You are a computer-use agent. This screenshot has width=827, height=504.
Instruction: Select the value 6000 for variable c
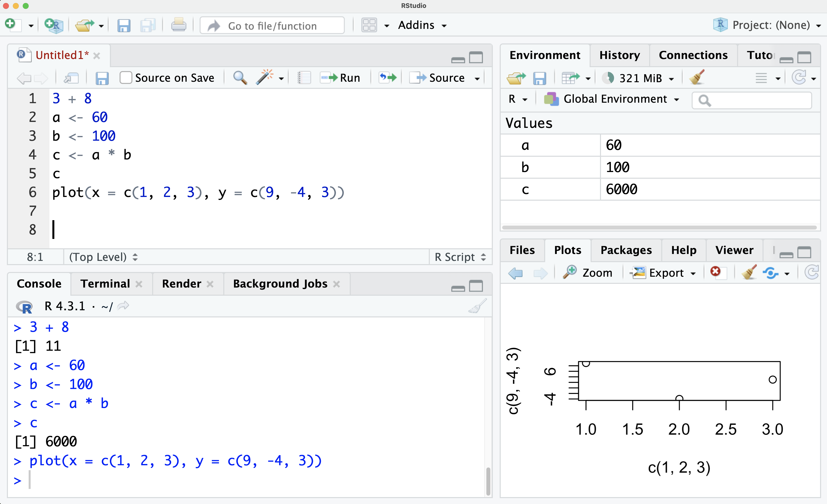621,190
